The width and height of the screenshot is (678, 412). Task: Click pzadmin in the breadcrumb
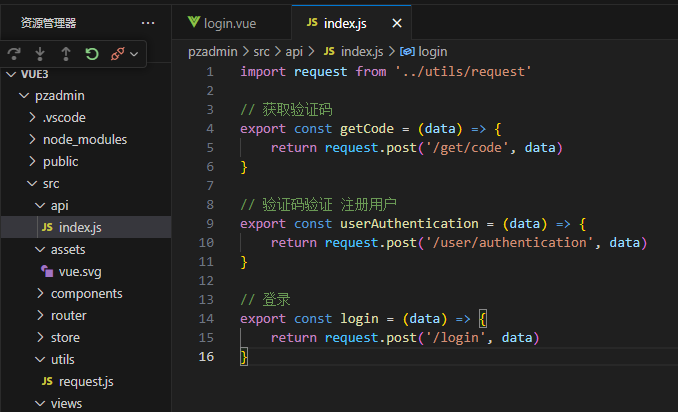(213, 52)
